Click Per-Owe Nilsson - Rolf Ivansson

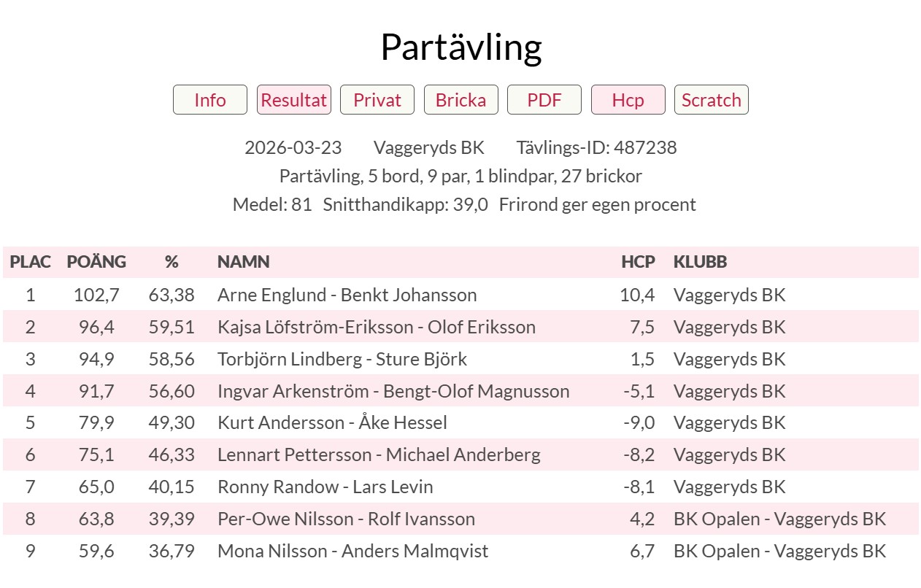coord(346,519)
